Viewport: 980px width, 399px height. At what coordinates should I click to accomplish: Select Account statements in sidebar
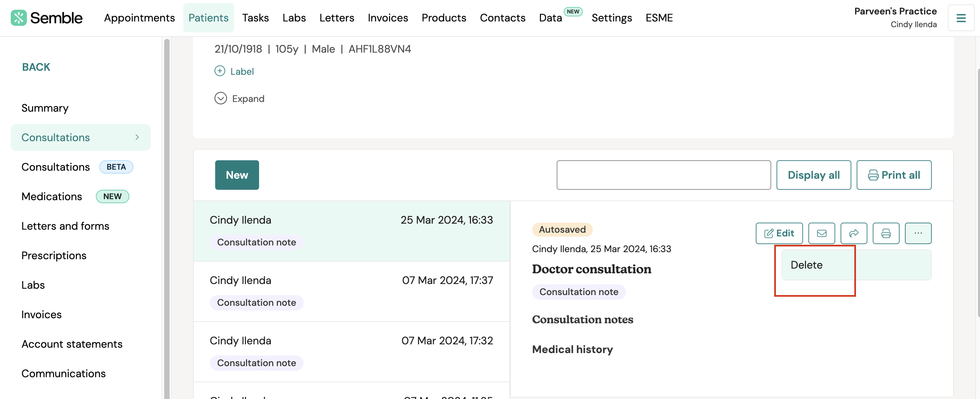pos(72,344)
